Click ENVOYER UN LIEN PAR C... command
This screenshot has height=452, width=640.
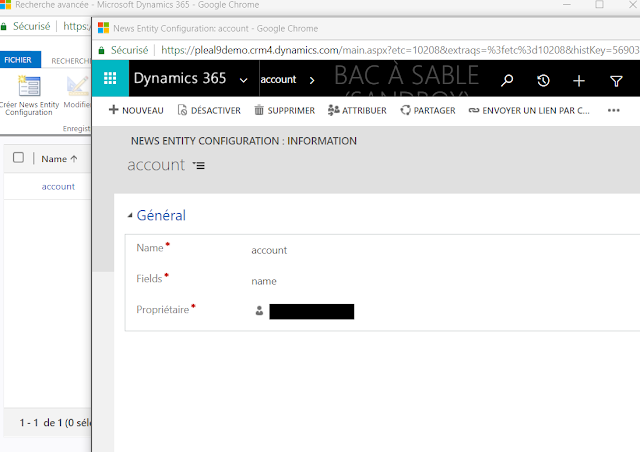[529, 110]
